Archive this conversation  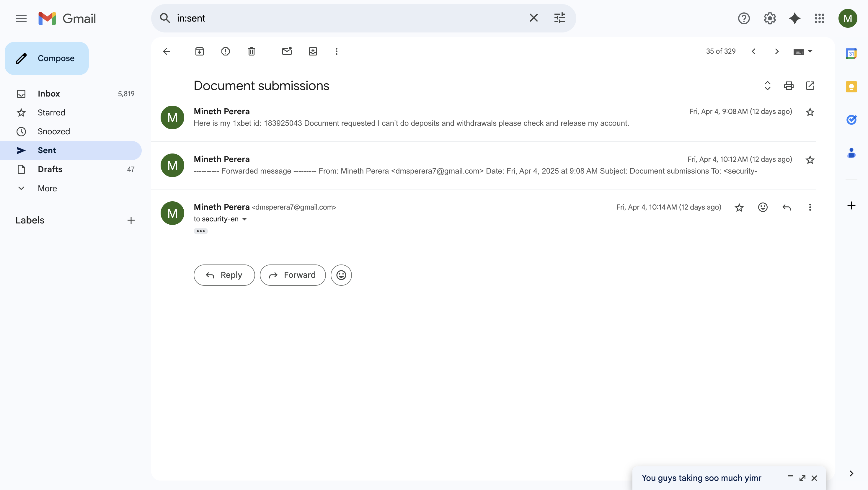pos(200,51)
